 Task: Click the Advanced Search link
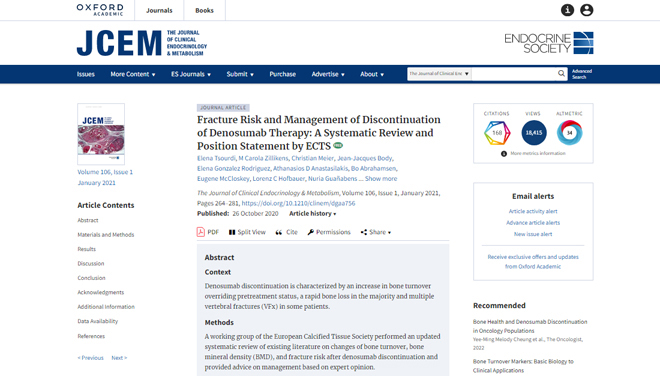(x=582, y=74)
